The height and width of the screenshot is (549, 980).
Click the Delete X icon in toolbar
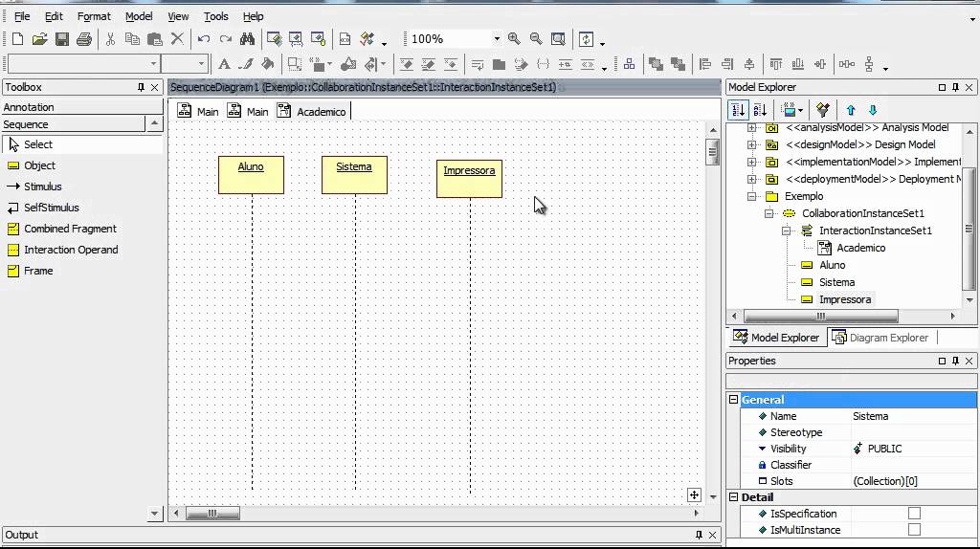[x=177, y=39]
